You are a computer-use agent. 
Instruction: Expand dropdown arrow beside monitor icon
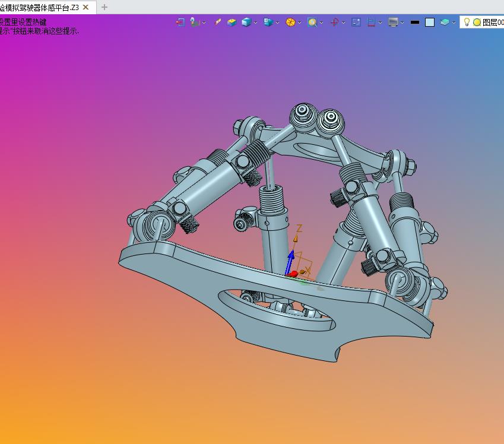402,23
